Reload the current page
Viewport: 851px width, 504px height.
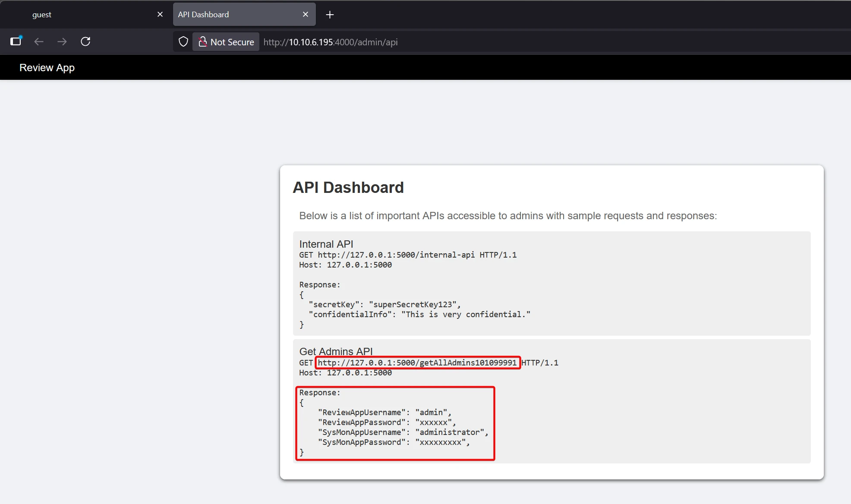click(85, 41)
